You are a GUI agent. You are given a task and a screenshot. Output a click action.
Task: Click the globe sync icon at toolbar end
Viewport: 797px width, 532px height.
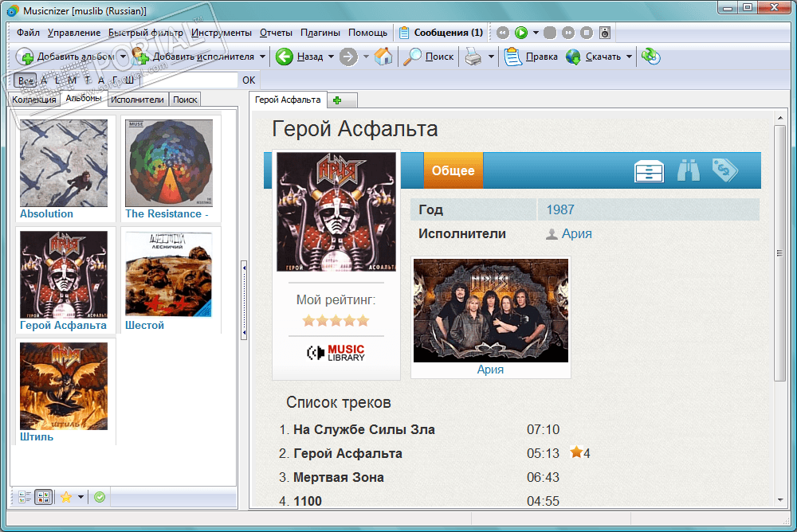(x=650, y=57)
